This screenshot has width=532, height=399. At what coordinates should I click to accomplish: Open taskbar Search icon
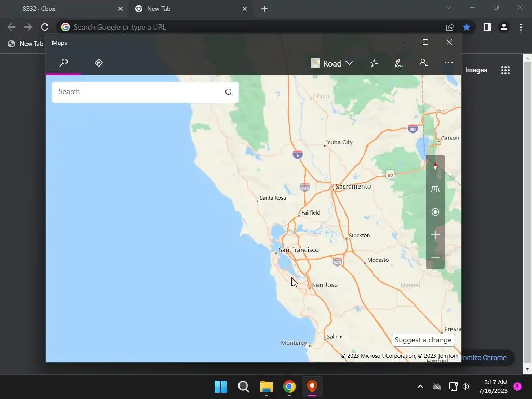pos(243,387)
